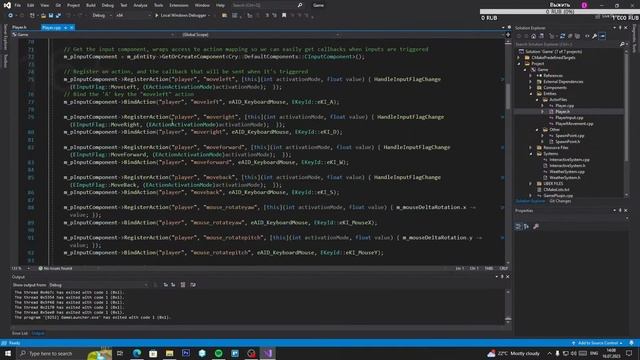The image size is (640, 360).
Task: Open the View menu
Action: pyautogui.click(x=44, y=5)
